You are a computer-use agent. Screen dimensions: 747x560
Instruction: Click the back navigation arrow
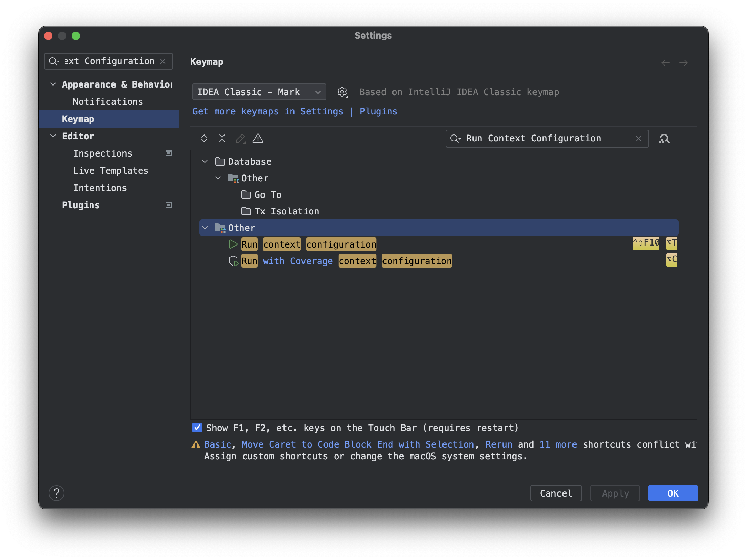[x=665, y=63]
